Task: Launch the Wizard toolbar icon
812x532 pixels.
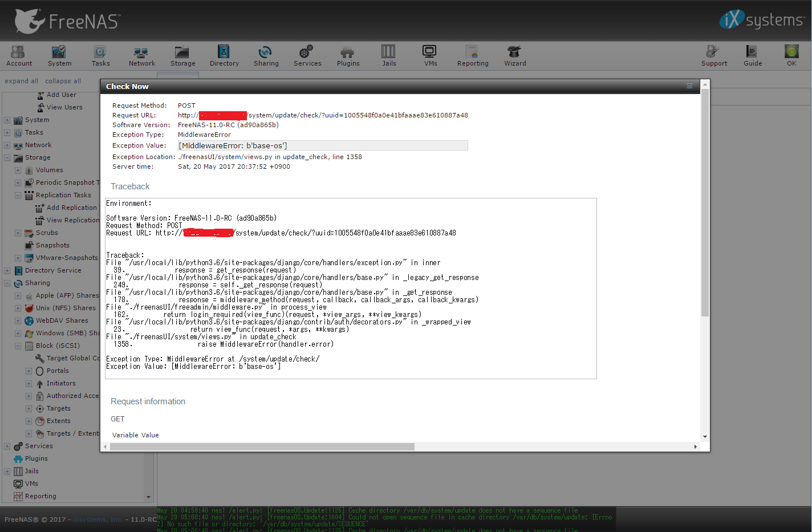Action: point(515,56)
